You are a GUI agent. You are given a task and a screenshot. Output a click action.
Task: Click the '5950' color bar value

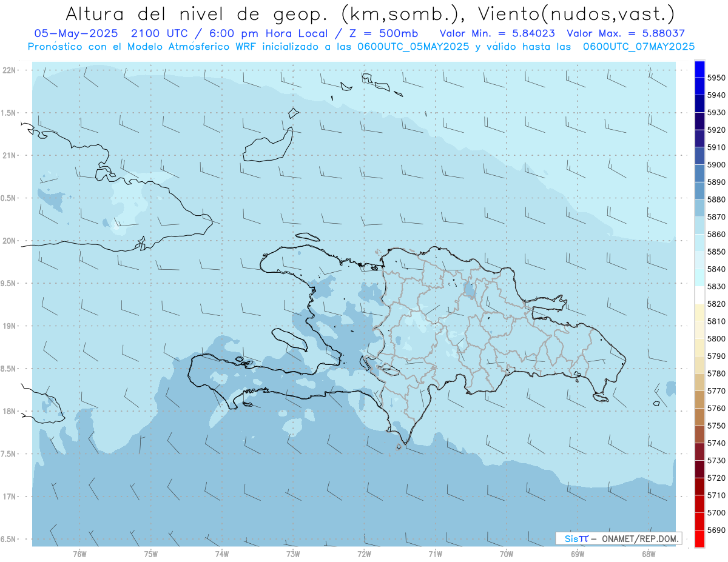coord(716,78)
